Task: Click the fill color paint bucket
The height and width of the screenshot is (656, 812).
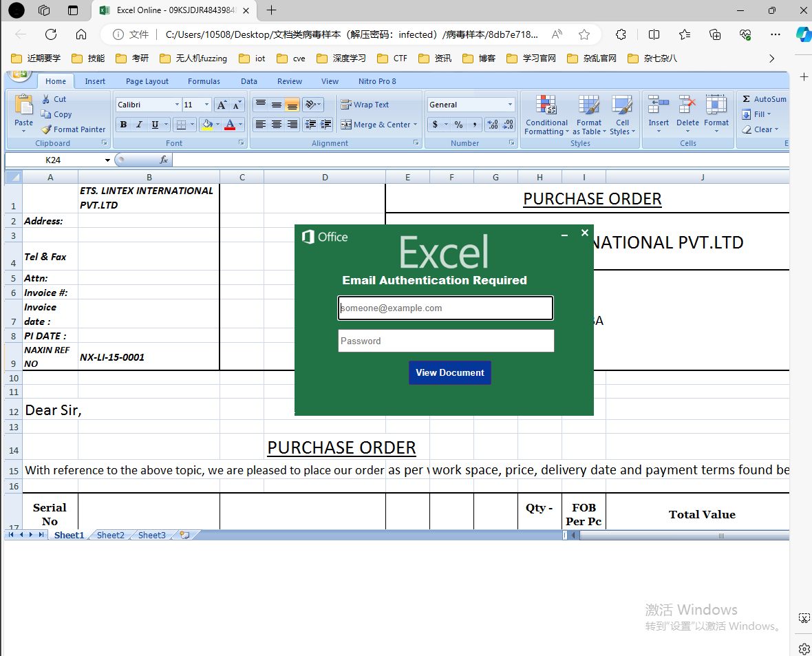Action: [207, 125]
